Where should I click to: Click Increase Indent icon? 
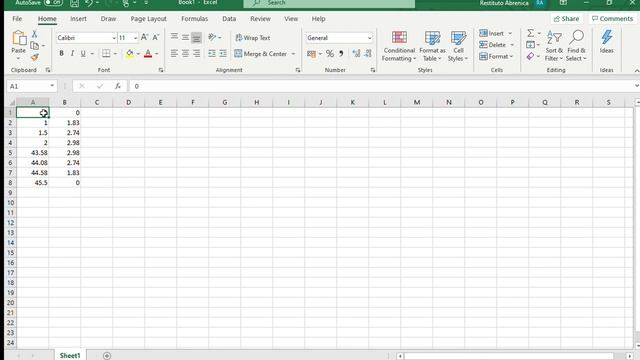(x=223, y=53)
